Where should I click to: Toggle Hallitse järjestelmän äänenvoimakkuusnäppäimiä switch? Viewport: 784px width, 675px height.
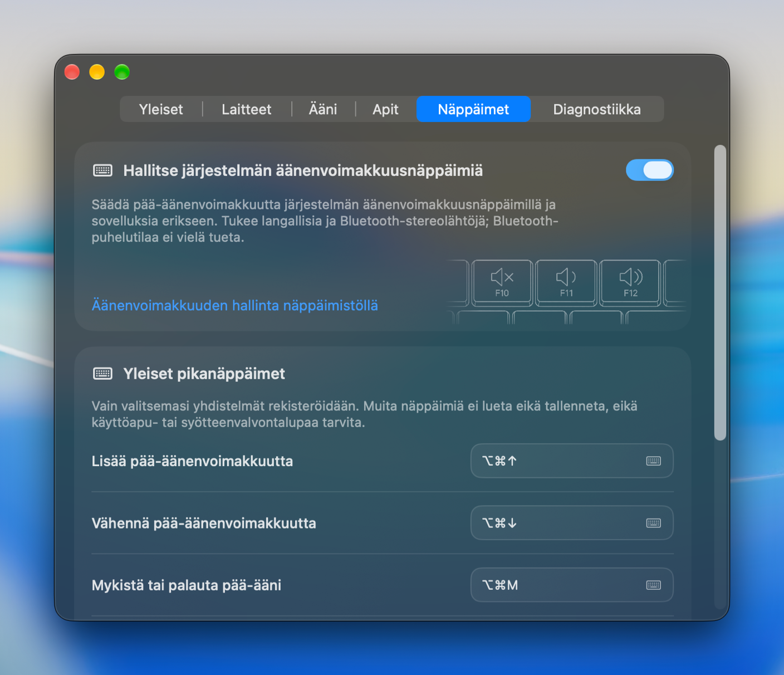[650, 170]
